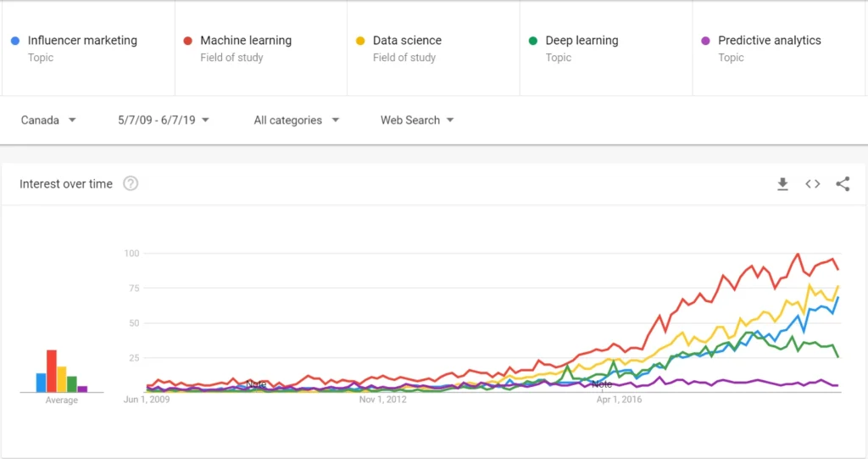The height and width of the screenshot is (459, 868).
Task: Edit the Data science term
Action: point(407,41)
